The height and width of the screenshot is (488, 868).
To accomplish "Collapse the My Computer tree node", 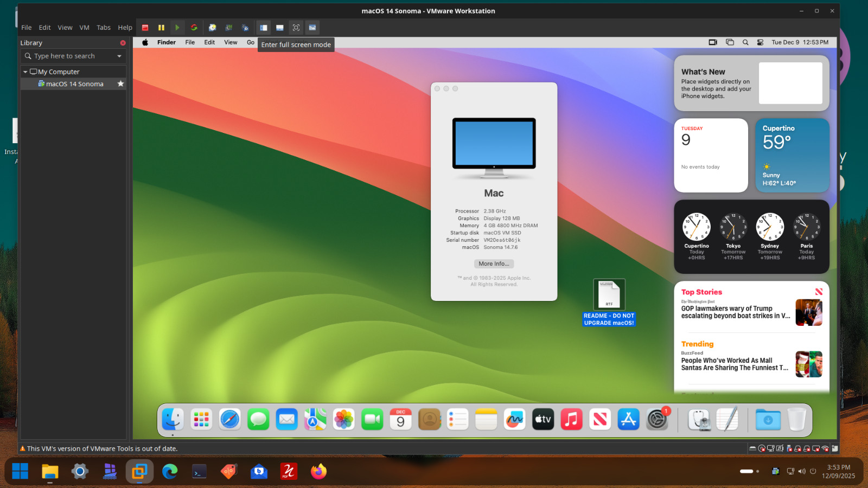I will pos(25,72).
